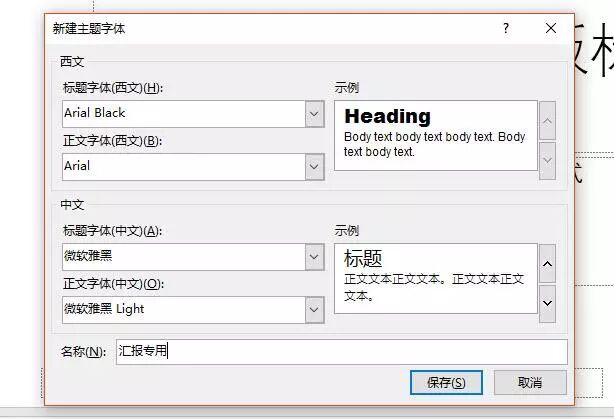Click the help question mark icon
The image size is (614, 419).
click(x=506, y=28)
